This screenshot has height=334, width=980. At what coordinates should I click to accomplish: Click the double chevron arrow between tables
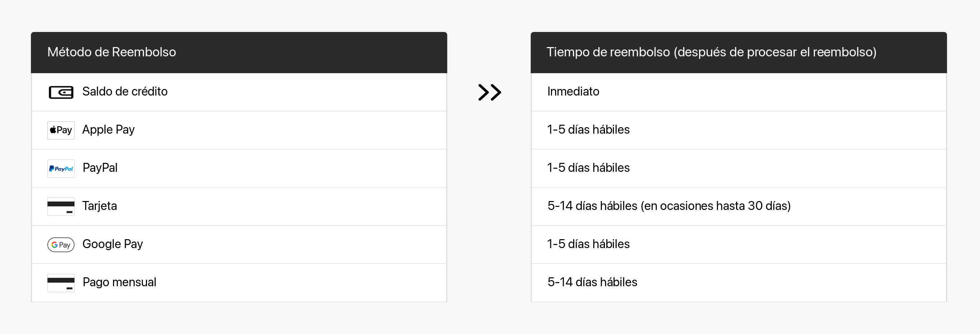(x=489, y=92)
